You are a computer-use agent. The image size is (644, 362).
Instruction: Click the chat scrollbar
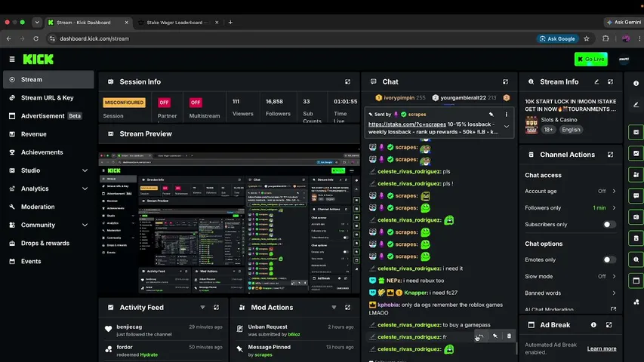[x=516, y=348]
